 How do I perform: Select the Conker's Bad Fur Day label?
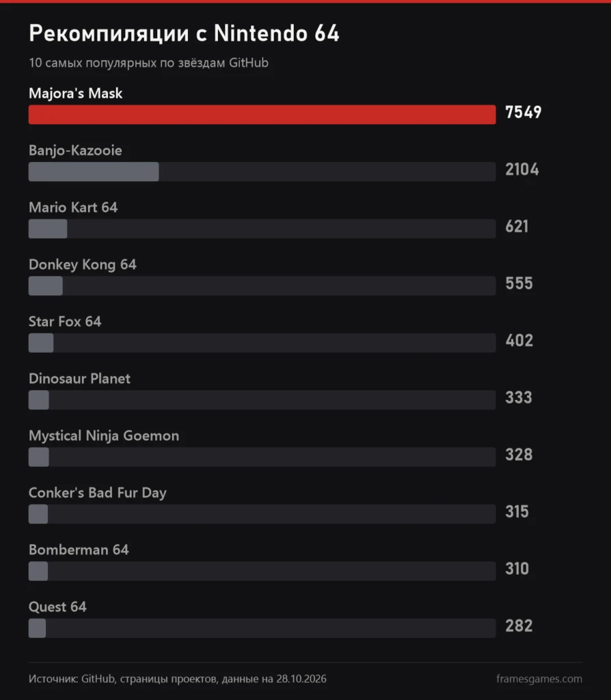(97, 493)
